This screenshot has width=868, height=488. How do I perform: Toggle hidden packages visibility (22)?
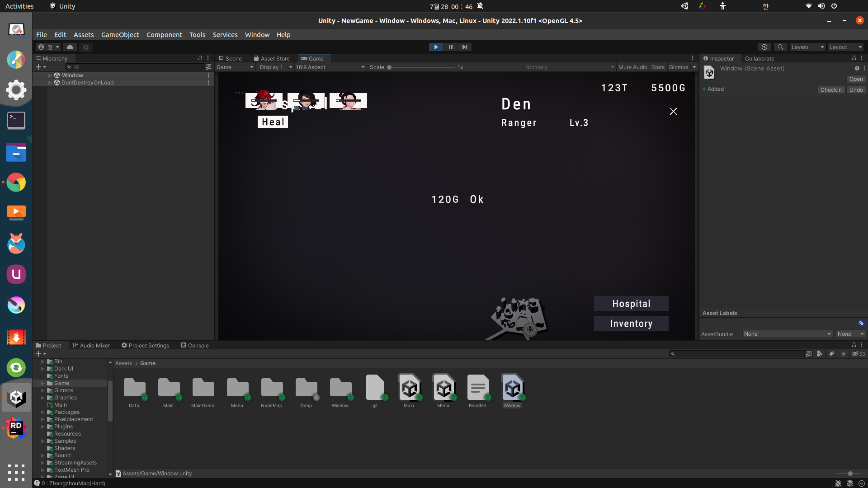point(859,354)
